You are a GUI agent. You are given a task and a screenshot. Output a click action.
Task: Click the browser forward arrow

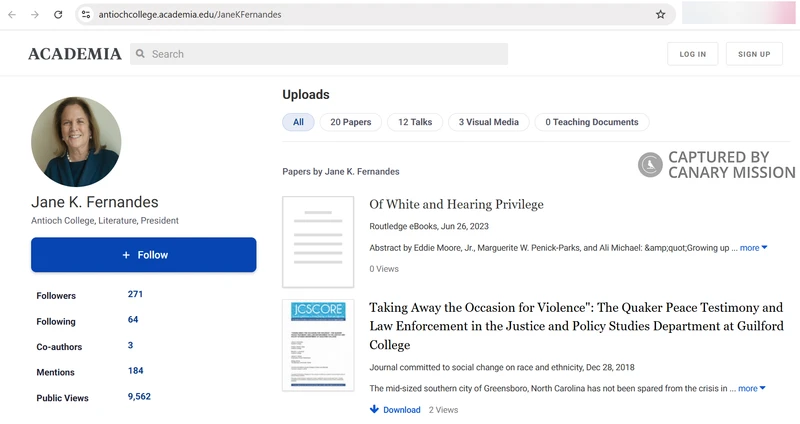(35, 15)
